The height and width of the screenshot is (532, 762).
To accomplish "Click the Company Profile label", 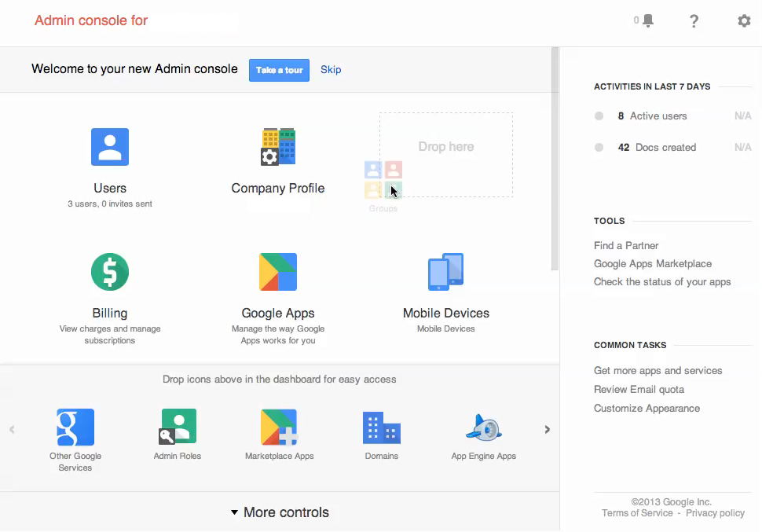I will [278, 188].
